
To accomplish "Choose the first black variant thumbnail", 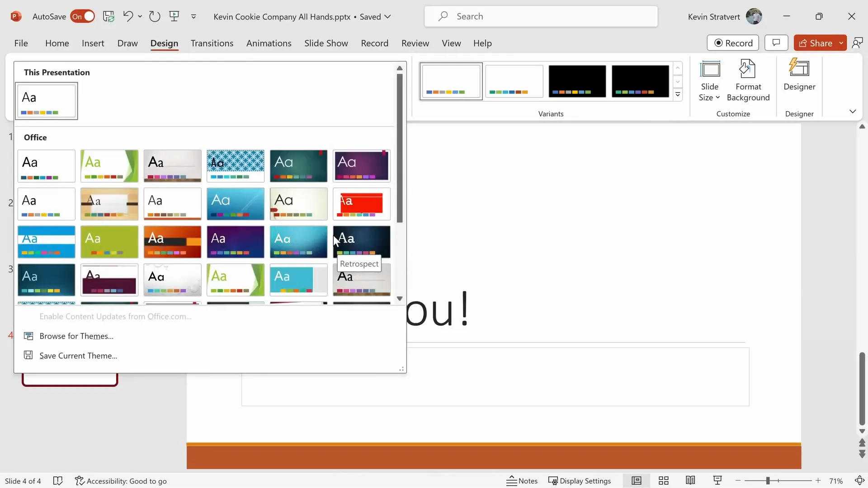I will (x=577, y=81).
